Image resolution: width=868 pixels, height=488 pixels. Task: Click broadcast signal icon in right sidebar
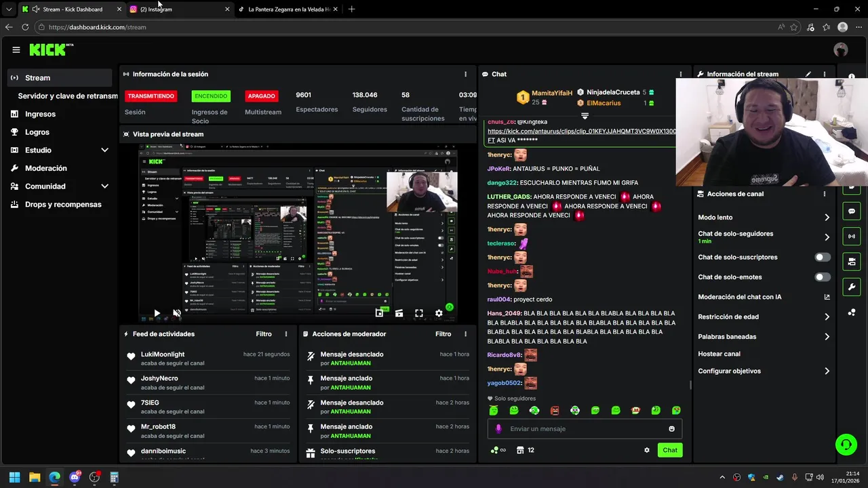(x=852, y=237)
